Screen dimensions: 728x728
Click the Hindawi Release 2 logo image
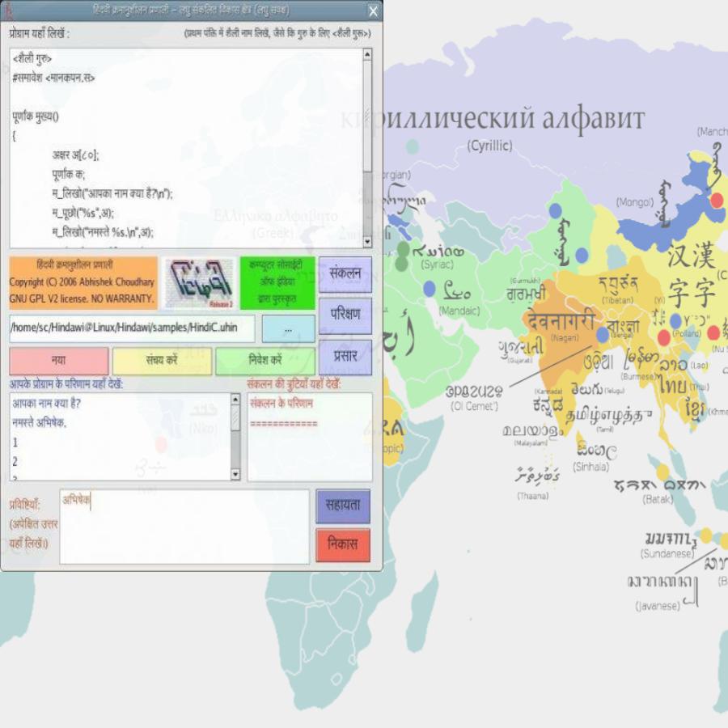coord(199,281)
